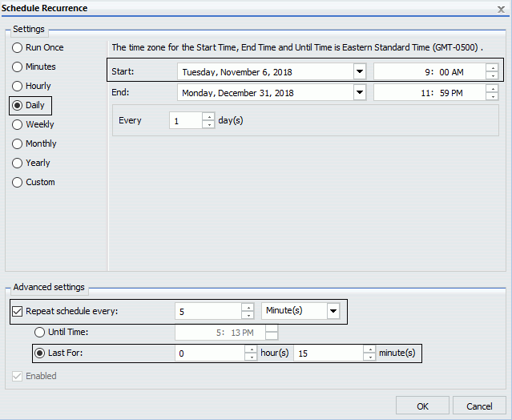Select the Minutes recurrence option

[x=34, y=67]
